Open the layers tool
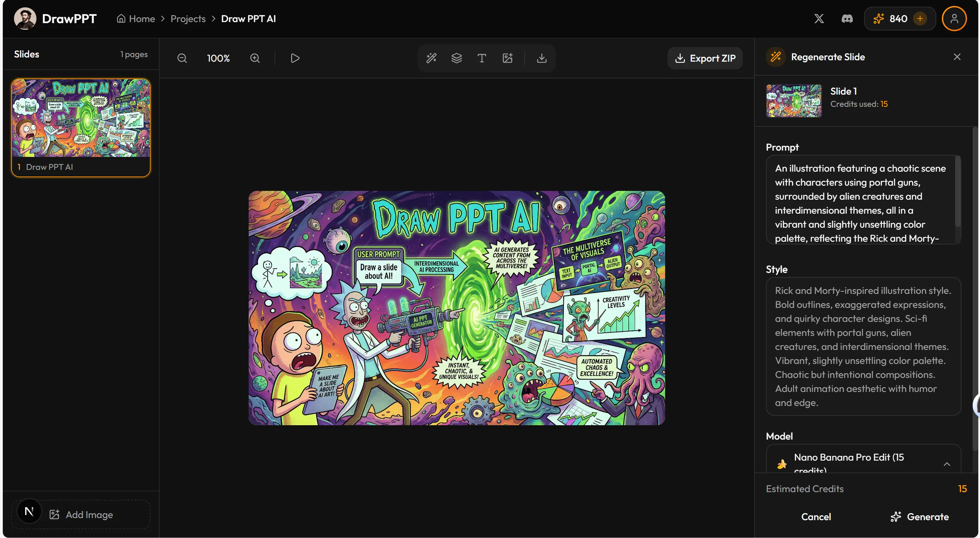This screenshot has width=980, height=538. 456,58
